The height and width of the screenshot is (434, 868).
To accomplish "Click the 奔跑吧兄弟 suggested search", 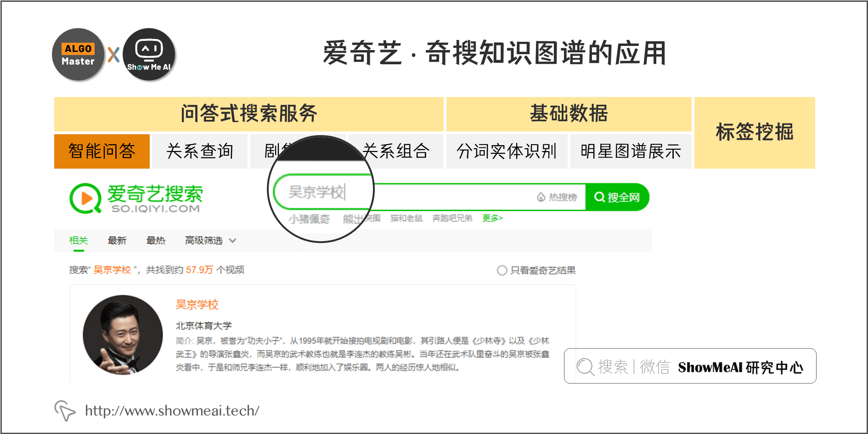I will point(452,218).
